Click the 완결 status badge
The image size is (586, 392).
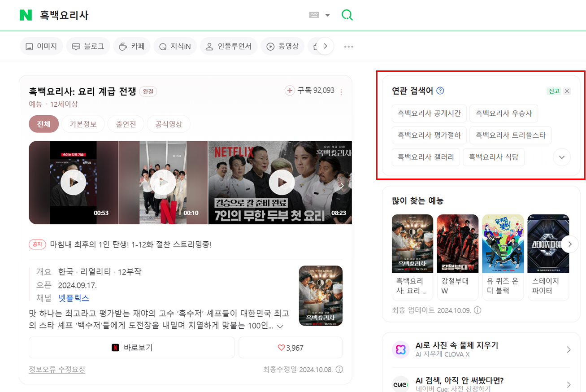(x=148, y=91)
